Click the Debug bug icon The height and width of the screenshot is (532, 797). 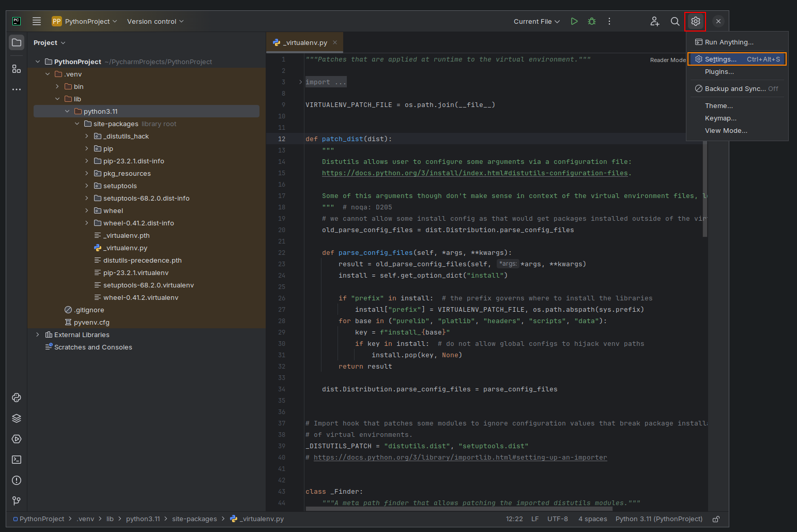[x=592, y=21]
